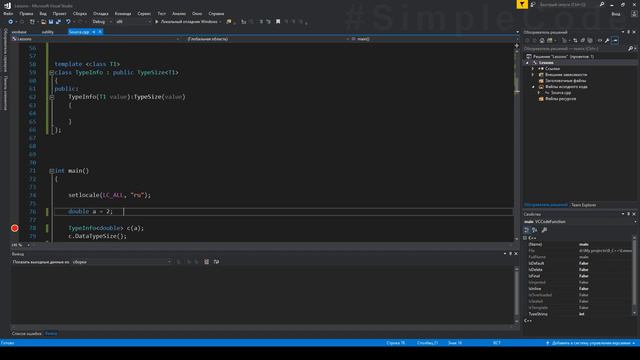Viewport: 640px width, 360px height.
Task: Click the account avatar icon near Sign in
Action: [634, 14]
